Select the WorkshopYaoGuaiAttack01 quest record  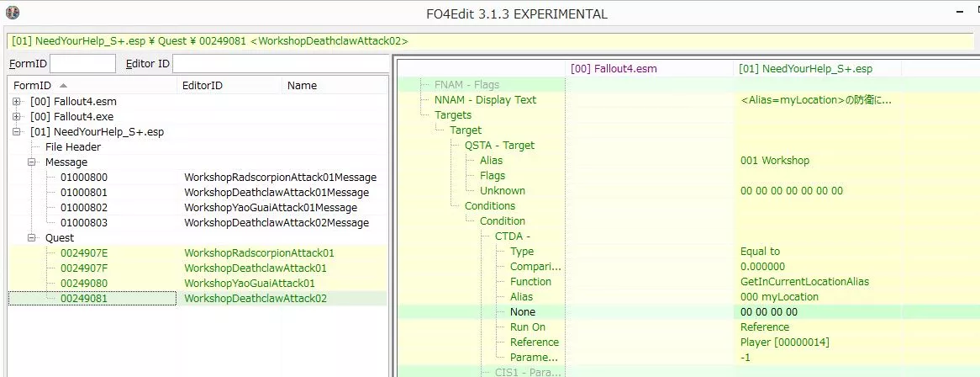tap(250, 284)
